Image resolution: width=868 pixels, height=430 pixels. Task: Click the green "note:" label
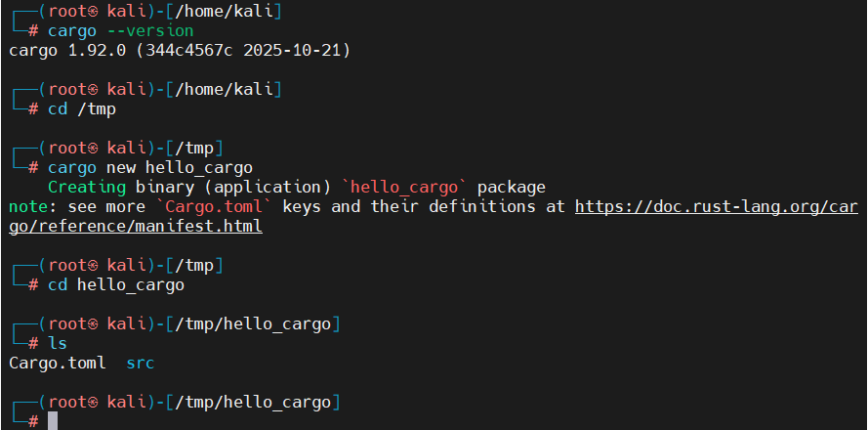pyautogui.click(x=32, y=207)
